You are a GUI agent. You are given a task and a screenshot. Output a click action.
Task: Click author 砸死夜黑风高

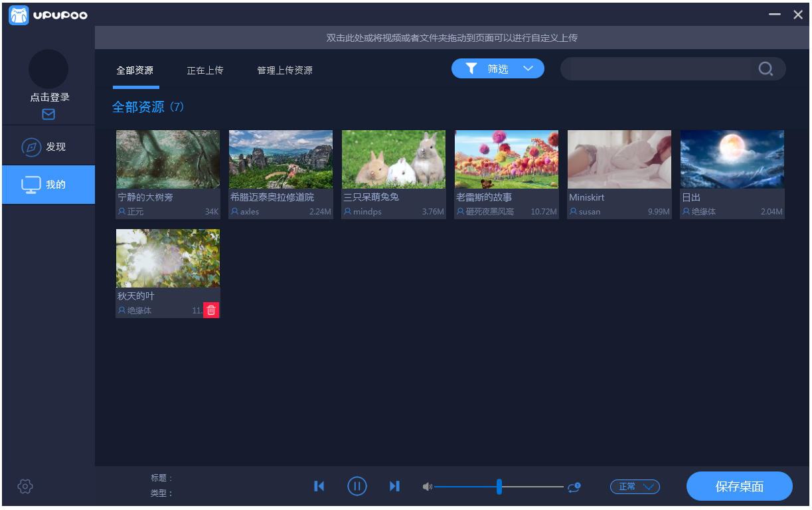point(490,212)
